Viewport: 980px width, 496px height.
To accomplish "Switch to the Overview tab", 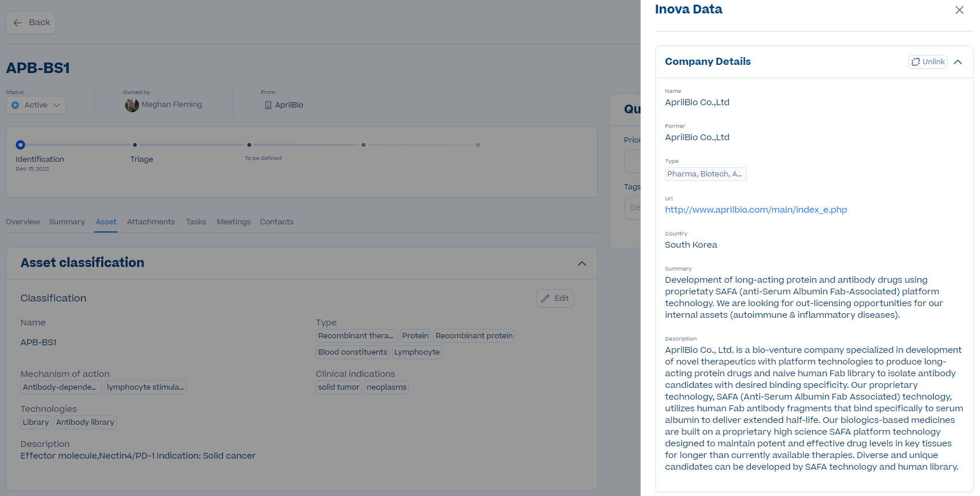I will tap(23, 222).
